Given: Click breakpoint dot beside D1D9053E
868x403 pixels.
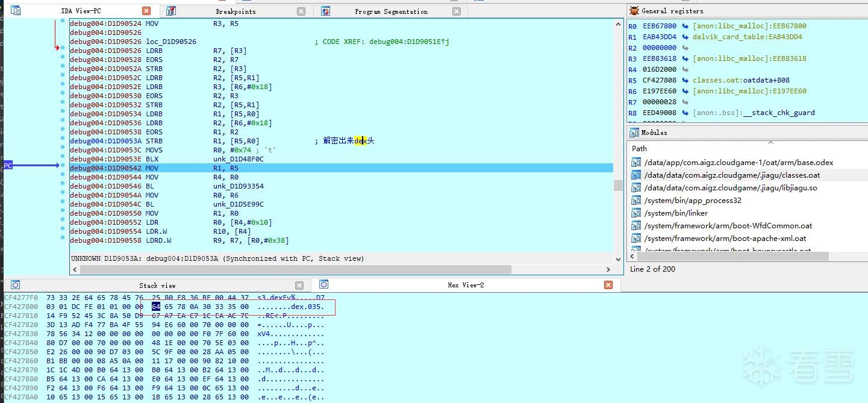Looking at the screenshot, I should [x=62, y=156].
